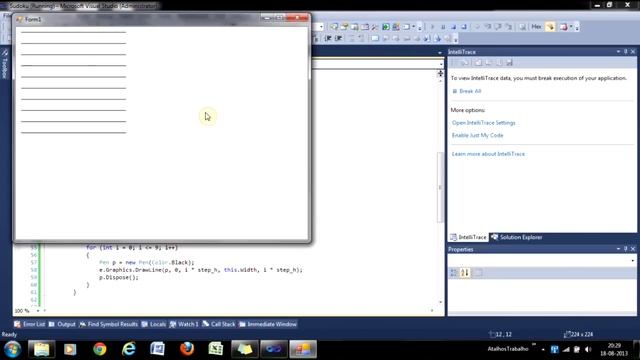
Task: Switch to the Solution Explorer tab
Action: (517, 237)
